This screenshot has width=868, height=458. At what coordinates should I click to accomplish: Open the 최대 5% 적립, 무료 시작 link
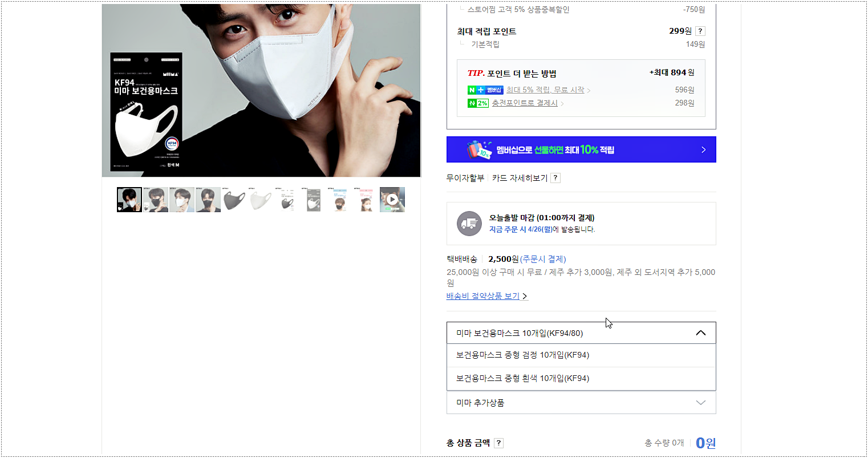545,90
